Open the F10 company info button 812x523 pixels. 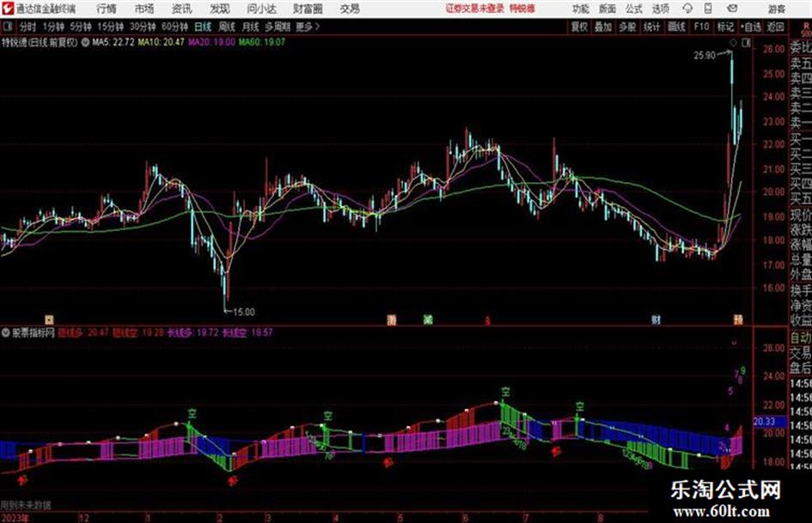[x=701, y=27]
